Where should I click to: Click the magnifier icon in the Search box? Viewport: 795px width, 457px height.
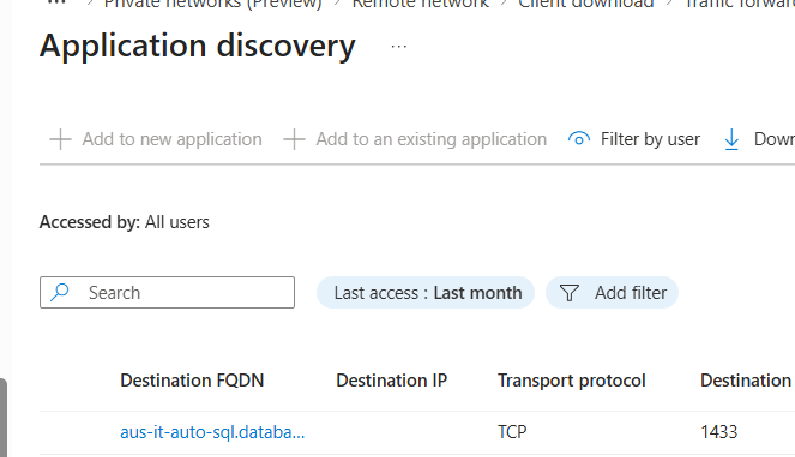[61, 292]
